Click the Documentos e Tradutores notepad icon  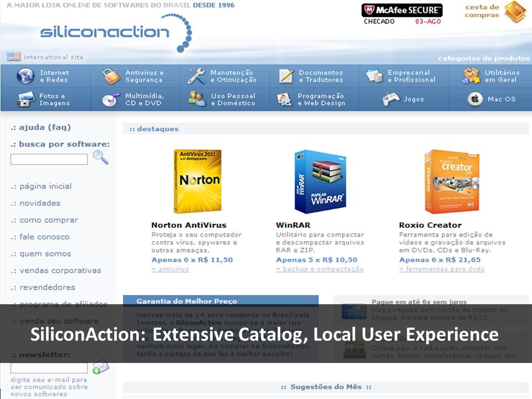(x=286, y=76)
